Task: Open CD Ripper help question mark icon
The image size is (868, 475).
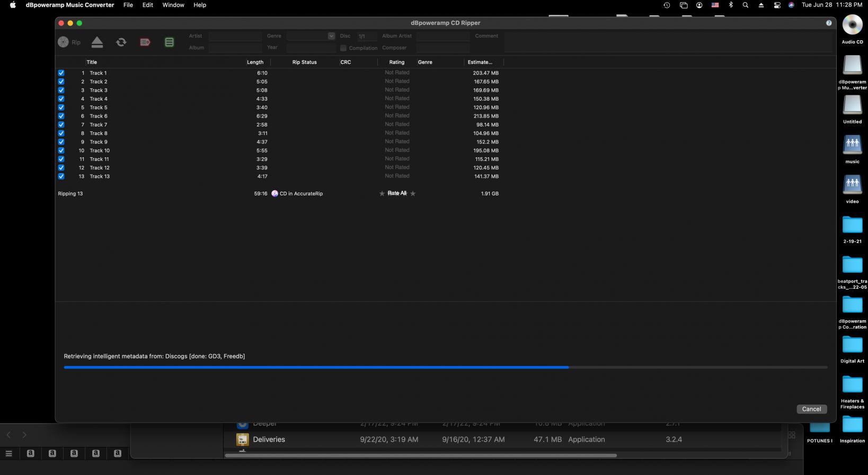Action: click(829, 23)
